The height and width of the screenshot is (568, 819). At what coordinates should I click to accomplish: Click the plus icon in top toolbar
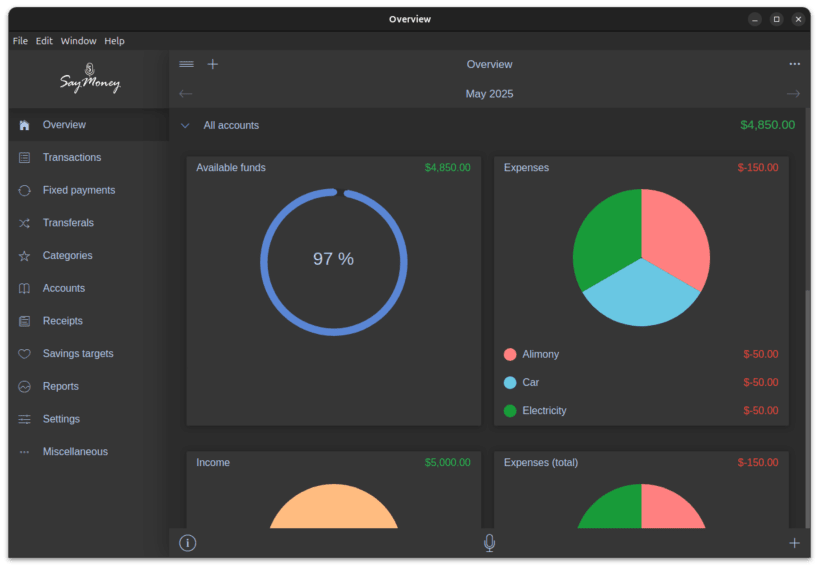pos(213,64)
